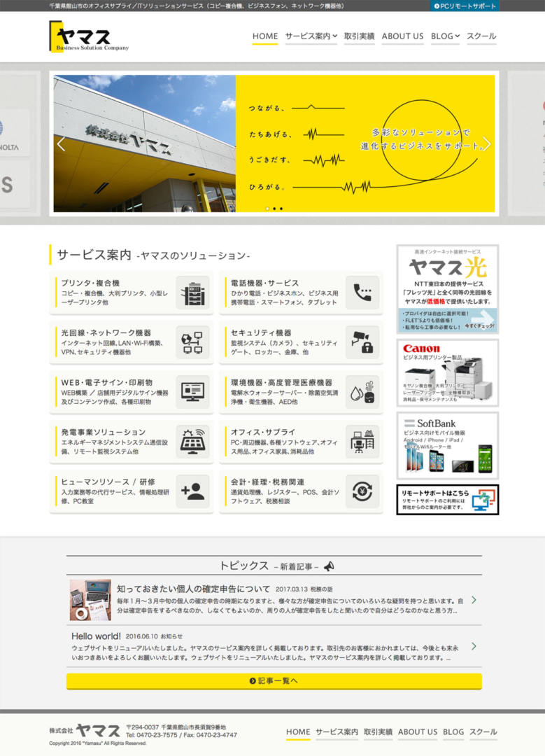Go to previous slide with left arrow
Viewport: 545px width, 756px height.
61,143
